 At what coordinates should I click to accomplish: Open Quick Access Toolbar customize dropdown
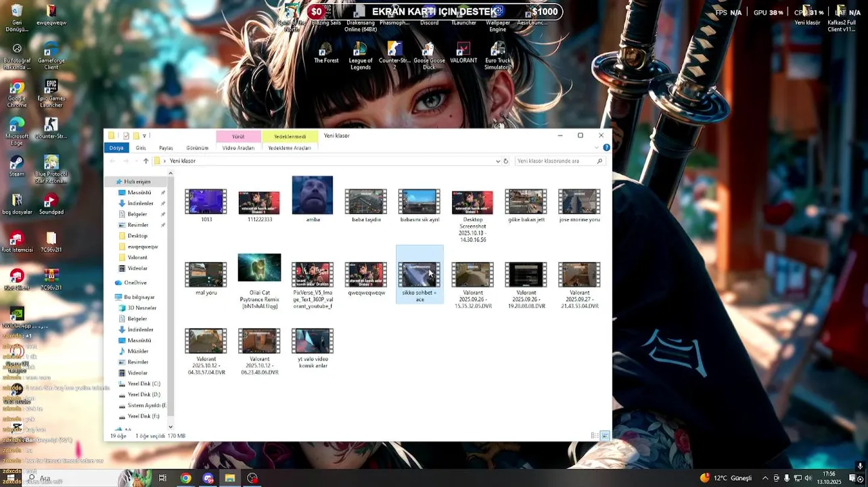[x=144, y=136]
